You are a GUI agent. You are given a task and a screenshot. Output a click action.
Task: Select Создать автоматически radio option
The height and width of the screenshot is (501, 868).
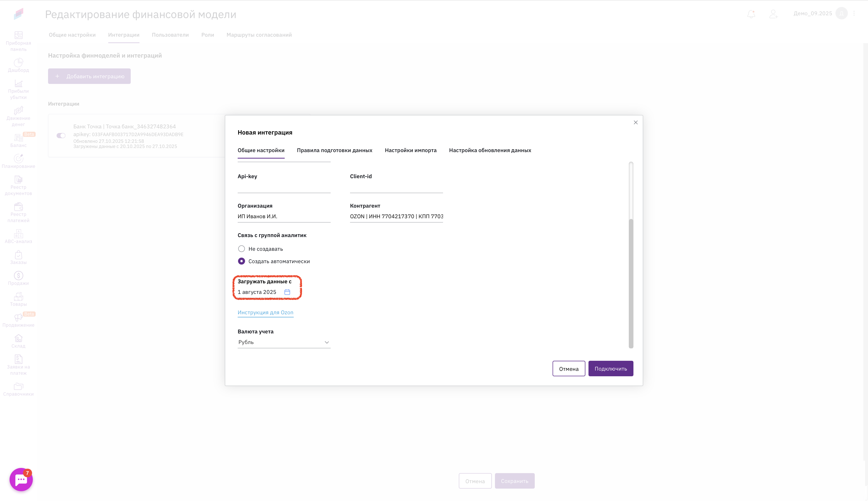241,261
